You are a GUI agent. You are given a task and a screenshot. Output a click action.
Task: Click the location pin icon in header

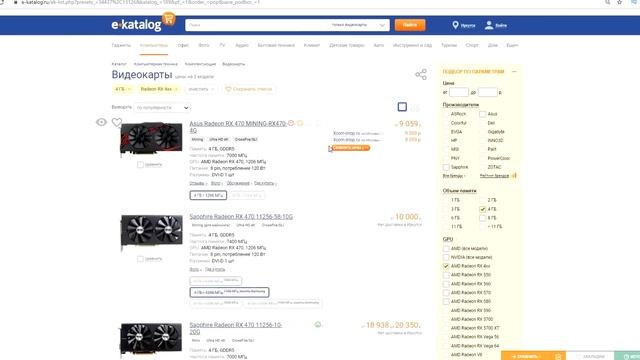tap(456, 25)
